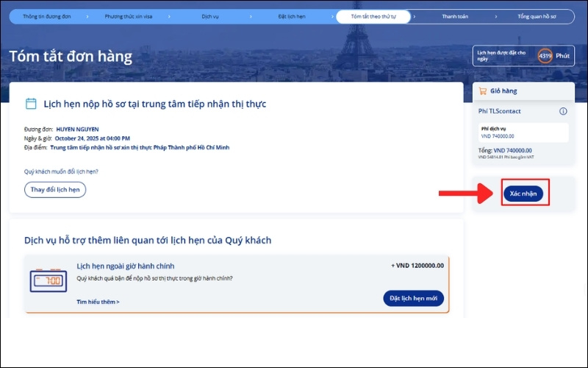Click the calendar icon beside appointment heading

[31, 104]
